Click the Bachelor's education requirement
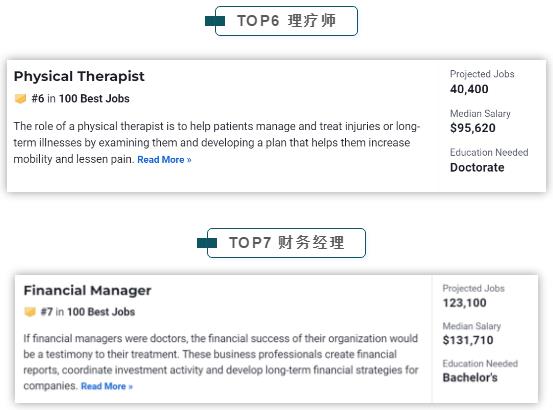Image resolution: width=553 pixels, height=410 pixels. (x=470, y=378)
